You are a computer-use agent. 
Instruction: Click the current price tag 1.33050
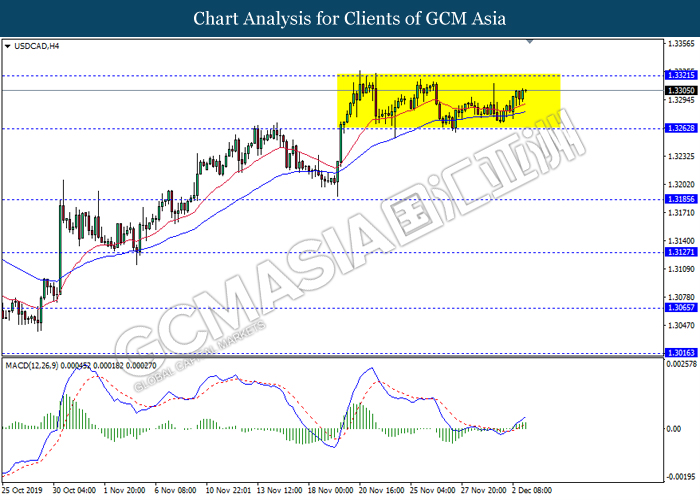pos(680,91)
